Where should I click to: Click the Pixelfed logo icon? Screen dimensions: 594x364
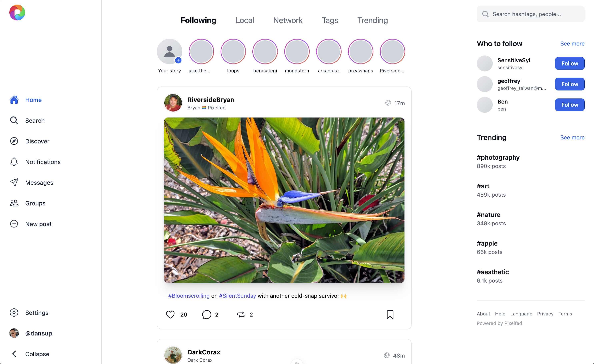[17, 13]
